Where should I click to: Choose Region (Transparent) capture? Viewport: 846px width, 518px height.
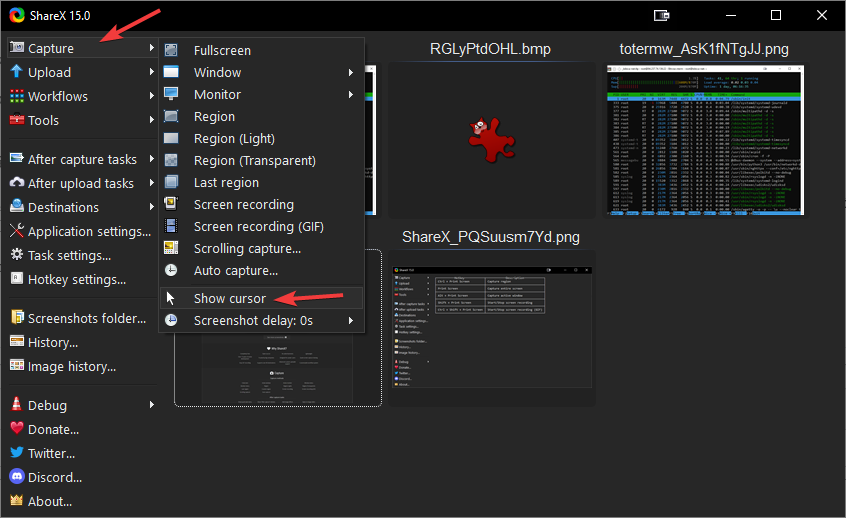coord(255,161)
